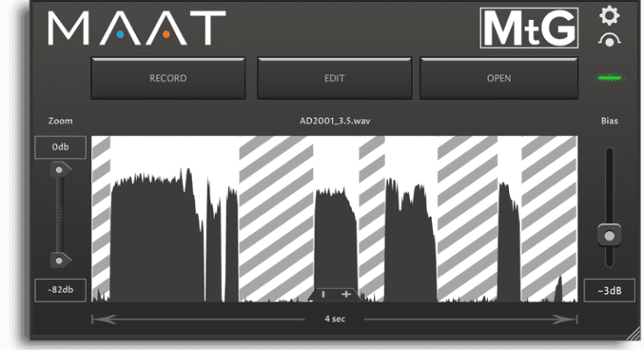
Task: Click the resize grip in bottom corner
Action: point(632,332)
